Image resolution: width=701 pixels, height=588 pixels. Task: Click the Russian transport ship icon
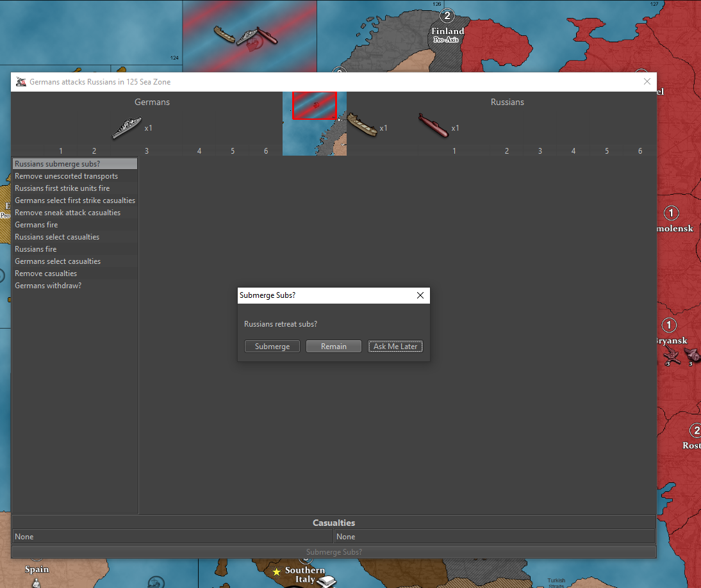point(362,126)
